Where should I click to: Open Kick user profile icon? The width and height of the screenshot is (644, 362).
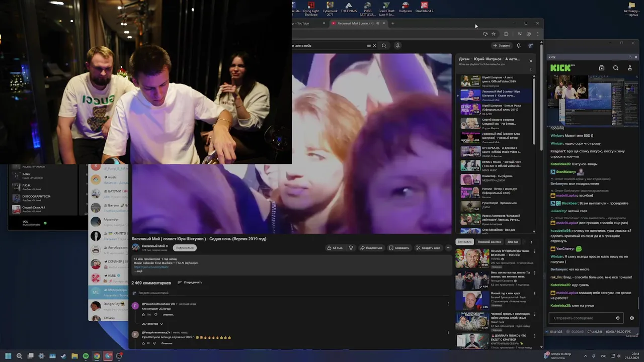[629, 68]
